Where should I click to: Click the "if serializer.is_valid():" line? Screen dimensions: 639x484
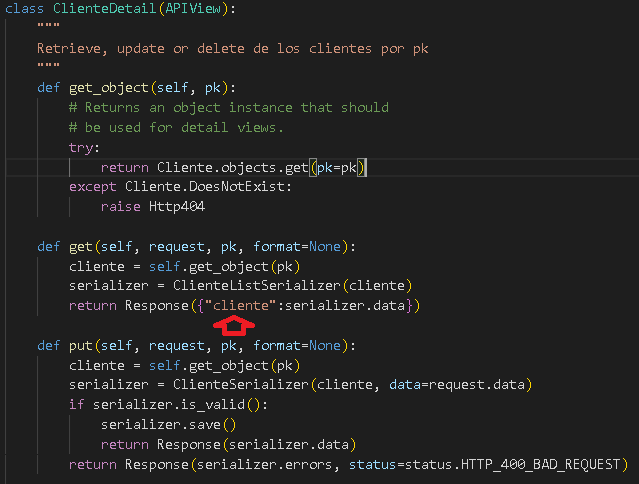[168, 405]
